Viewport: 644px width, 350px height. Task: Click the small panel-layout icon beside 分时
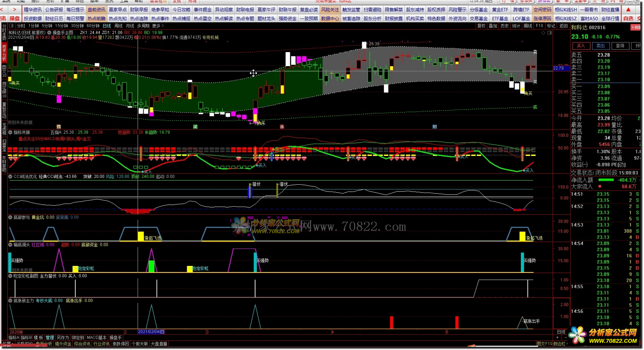click(11, 26)
